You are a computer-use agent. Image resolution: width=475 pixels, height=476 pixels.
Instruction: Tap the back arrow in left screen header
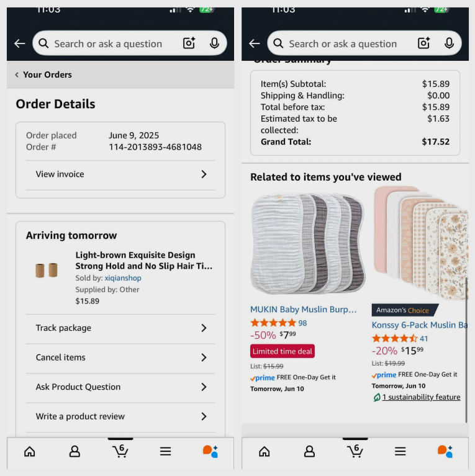click(20, 43)
